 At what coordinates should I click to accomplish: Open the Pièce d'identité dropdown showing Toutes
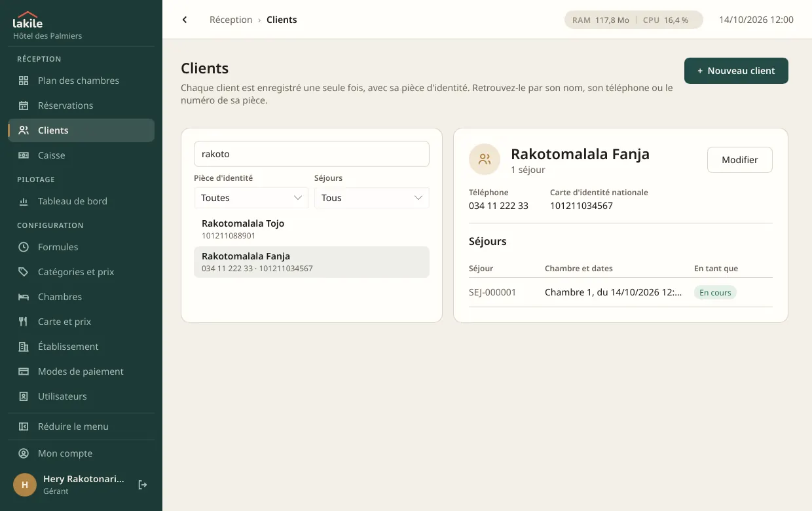251,198
